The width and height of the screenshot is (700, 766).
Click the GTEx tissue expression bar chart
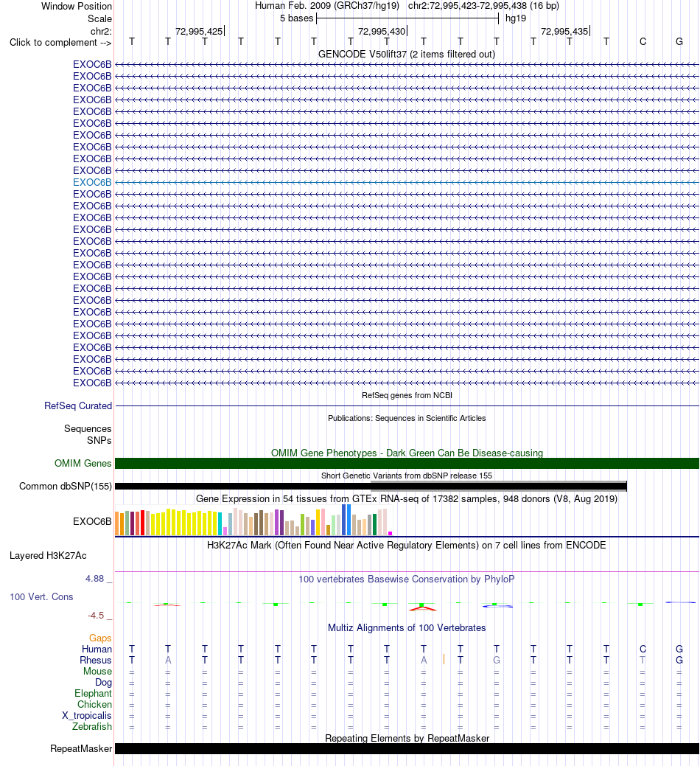(253, 520)
